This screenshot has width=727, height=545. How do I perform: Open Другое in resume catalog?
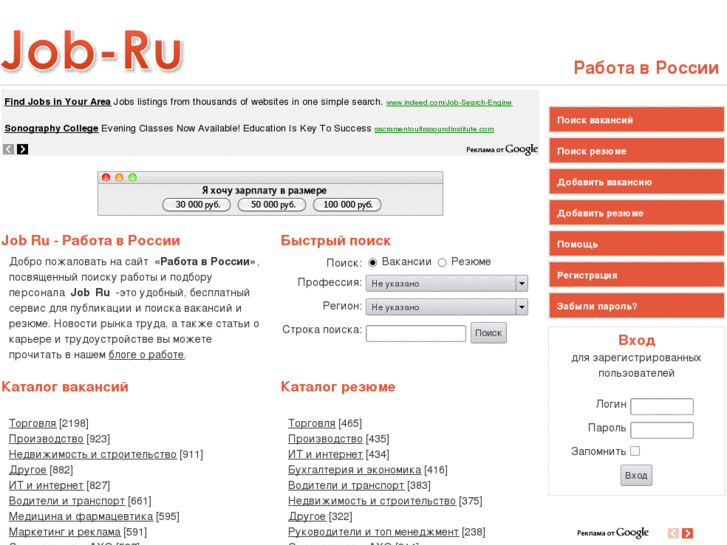[306, 516]
